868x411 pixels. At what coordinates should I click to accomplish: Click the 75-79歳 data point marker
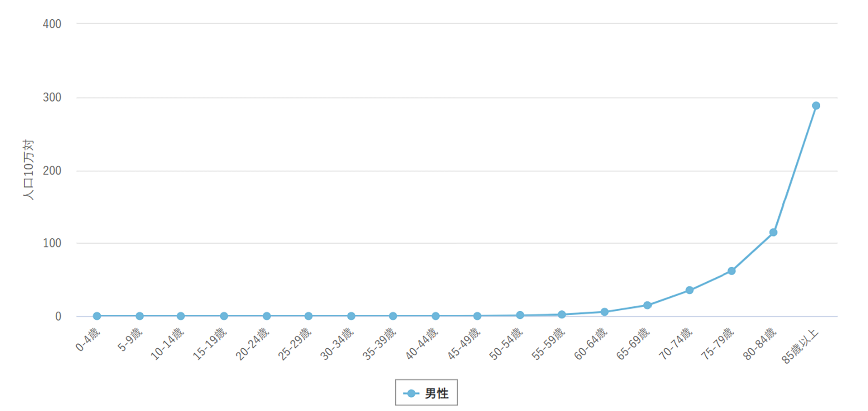(x=731, y=271)
